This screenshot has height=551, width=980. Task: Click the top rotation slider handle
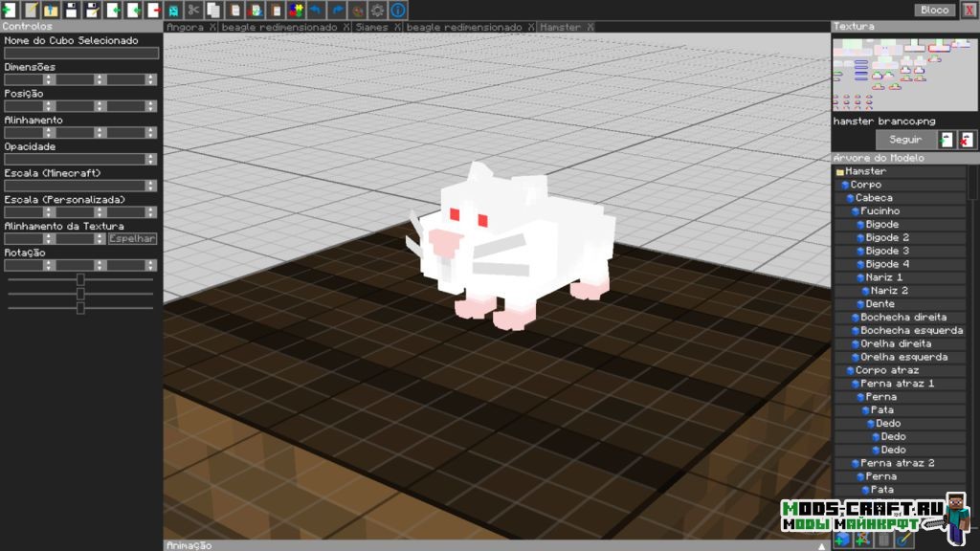pos(80,279)
